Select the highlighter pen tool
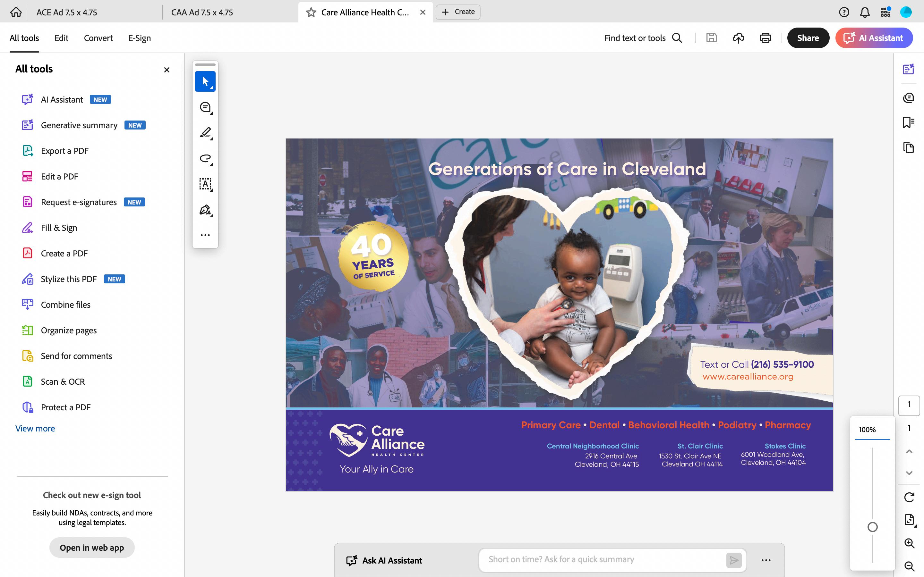924x577 pixels. (x=205, y=133)
